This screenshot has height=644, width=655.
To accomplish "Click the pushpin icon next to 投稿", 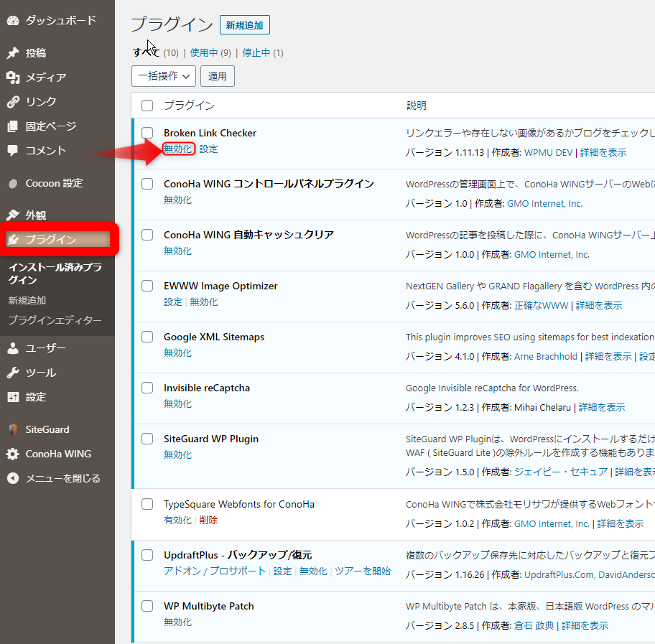I will pyautogui.click(x=13, y=52).
